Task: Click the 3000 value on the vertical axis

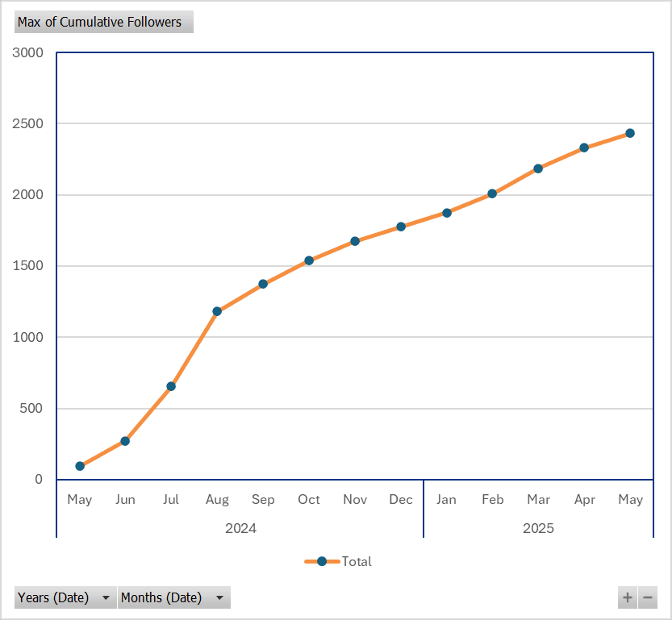Action: [27, 53]
